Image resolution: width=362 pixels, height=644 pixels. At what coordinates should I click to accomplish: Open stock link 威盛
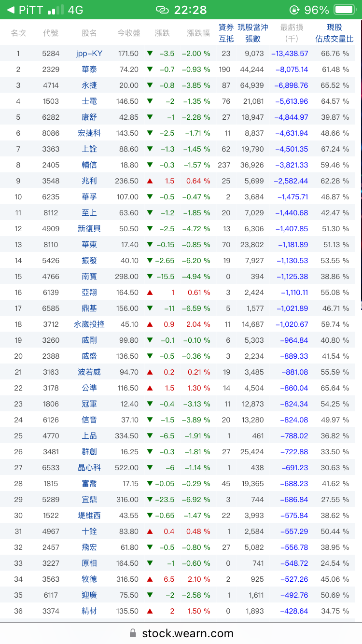pos(89,356)
